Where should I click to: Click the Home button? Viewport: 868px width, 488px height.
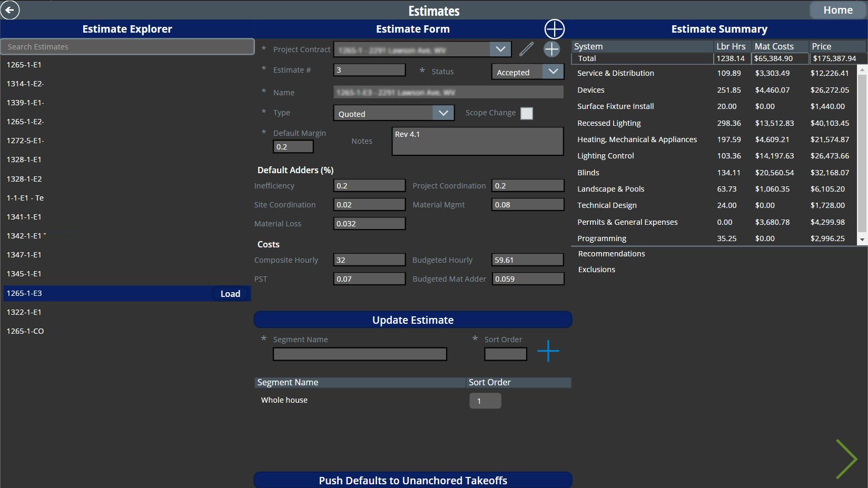click(837, 9)
